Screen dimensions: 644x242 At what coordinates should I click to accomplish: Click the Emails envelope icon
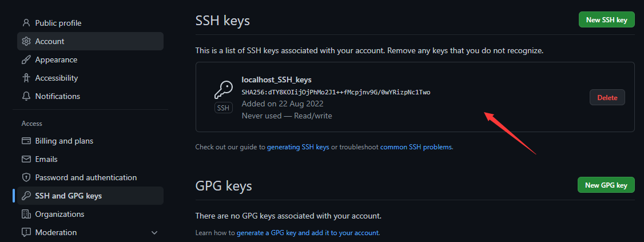(x=26, y=159)
